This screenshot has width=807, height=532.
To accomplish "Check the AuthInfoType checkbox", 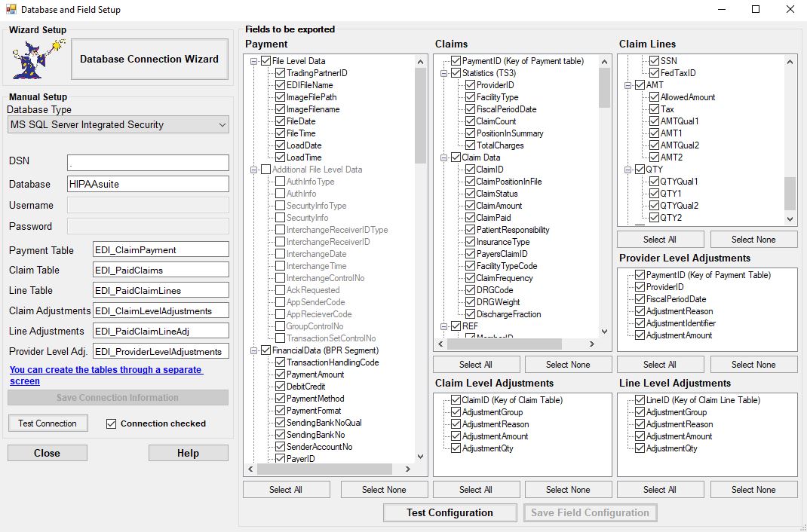I will (x=280, y=182).
